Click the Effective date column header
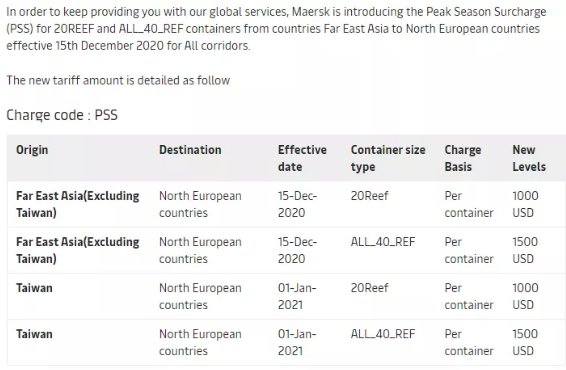 (x=302, y=158)
